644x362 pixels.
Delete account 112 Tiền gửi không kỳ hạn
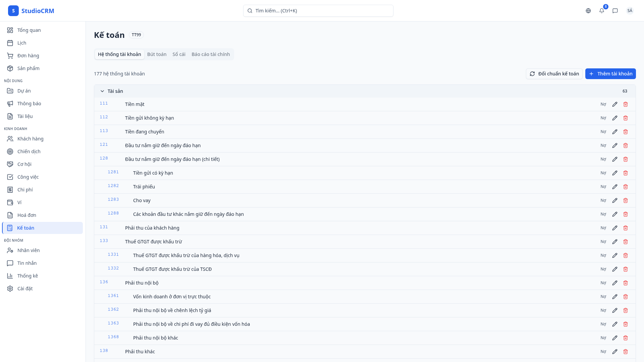click(626, 118)
